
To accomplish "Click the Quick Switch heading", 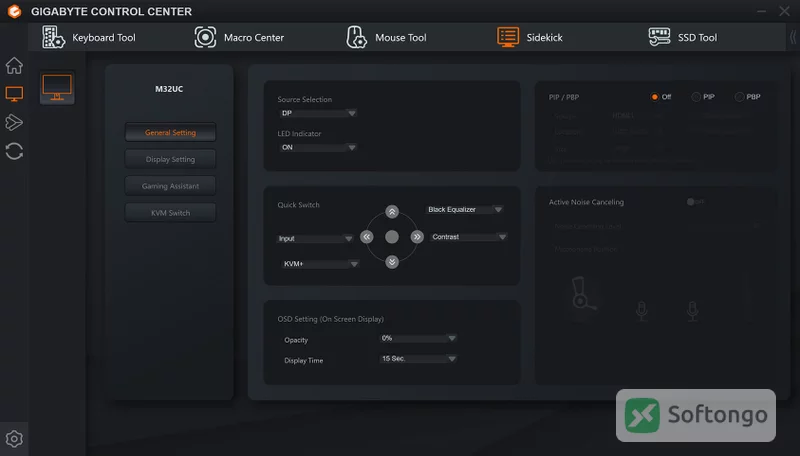I will click(298, 205).
